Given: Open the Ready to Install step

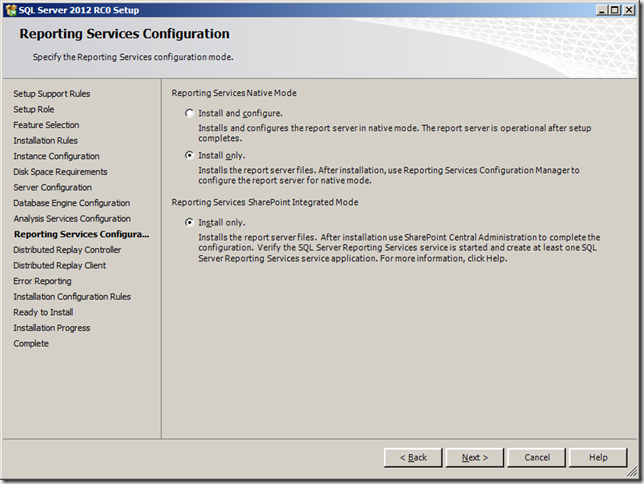Looking at the screenshot, I should point(44,312).
